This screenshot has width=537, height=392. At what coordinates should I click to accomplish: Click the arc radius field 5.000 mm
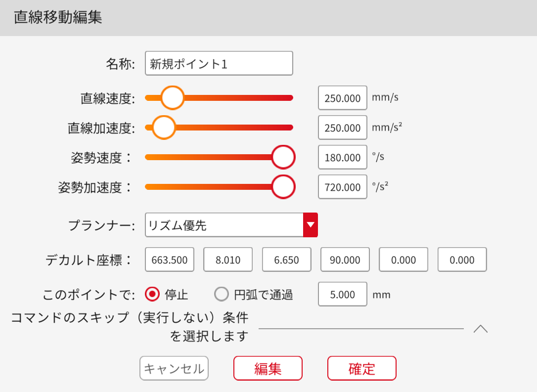(x=342, y=295)
